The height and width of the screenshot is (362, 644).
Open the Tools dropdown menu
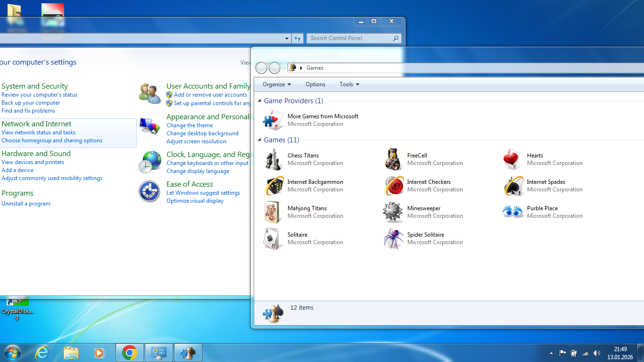coord(349,84)
